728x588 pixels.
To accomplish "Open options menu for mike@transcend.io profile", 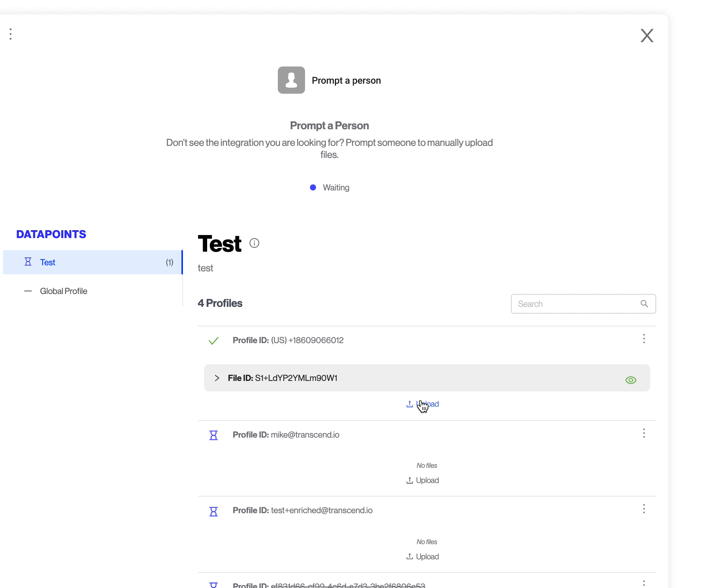I will point(644,433).
